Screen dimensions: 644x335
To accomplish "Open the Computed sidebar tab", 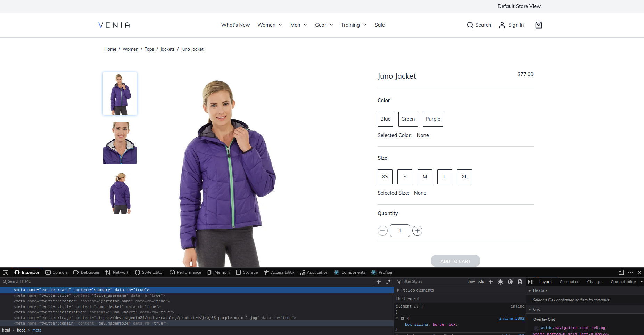I will click(x=569, y=282).
